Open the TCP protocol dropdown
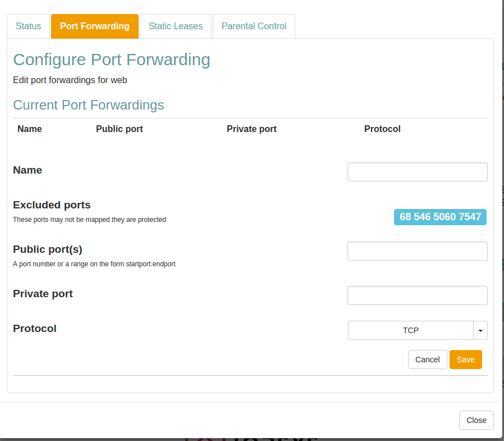Viewport: 504px width, 441px height. point(411,330)
